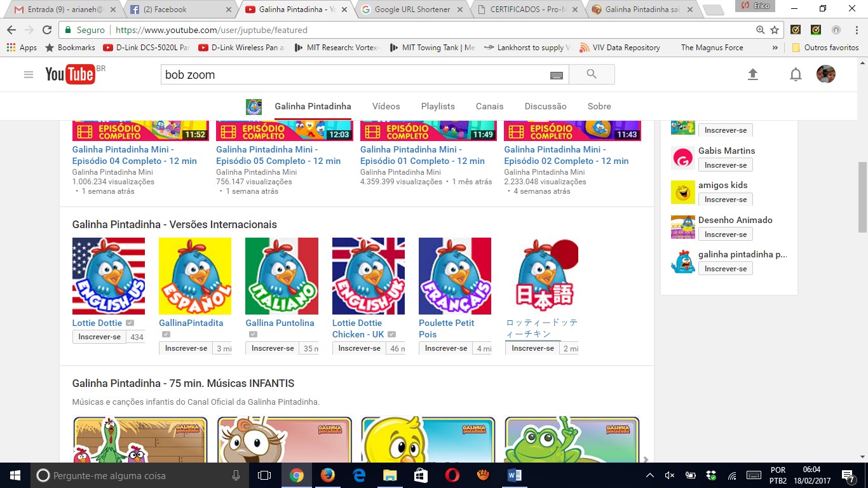Viewport: 868px width, 488px height.
Task: Open the user account avatar menu
Action: tap(825, 74)
